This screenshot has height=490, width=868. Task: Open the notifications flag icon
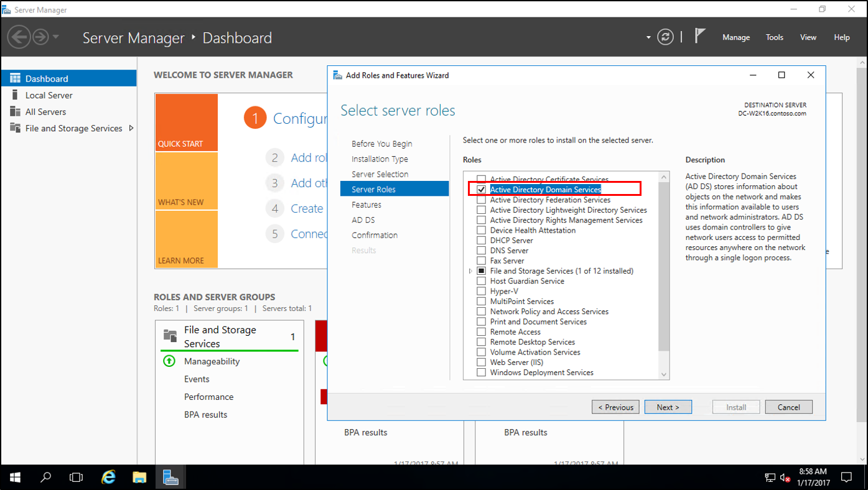[700, 35]
